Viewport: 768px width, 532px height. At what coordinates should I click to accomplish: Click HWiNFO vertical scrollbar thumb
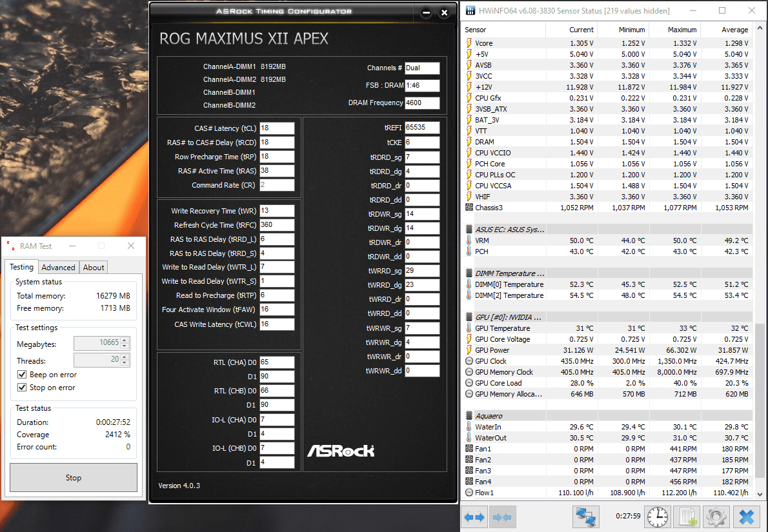click(760, 400)
